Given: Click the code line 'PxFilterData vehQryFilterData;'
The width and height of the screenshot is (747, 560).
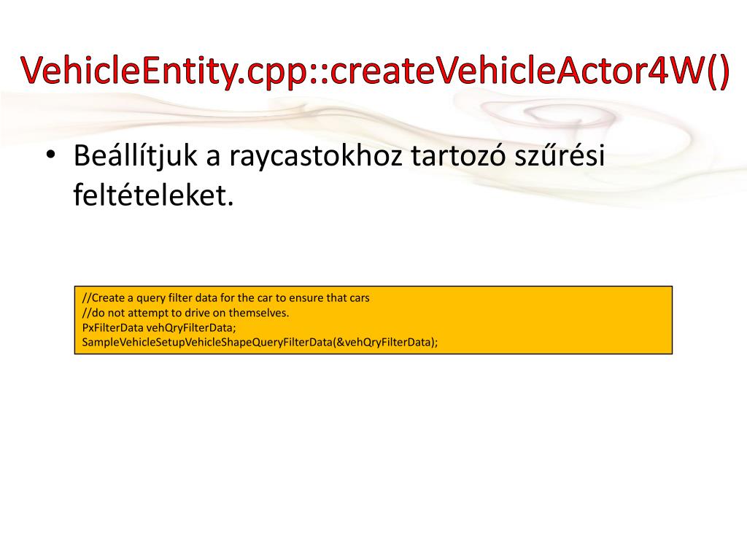Looking at the screenshot, I should [x=159, y=327].
